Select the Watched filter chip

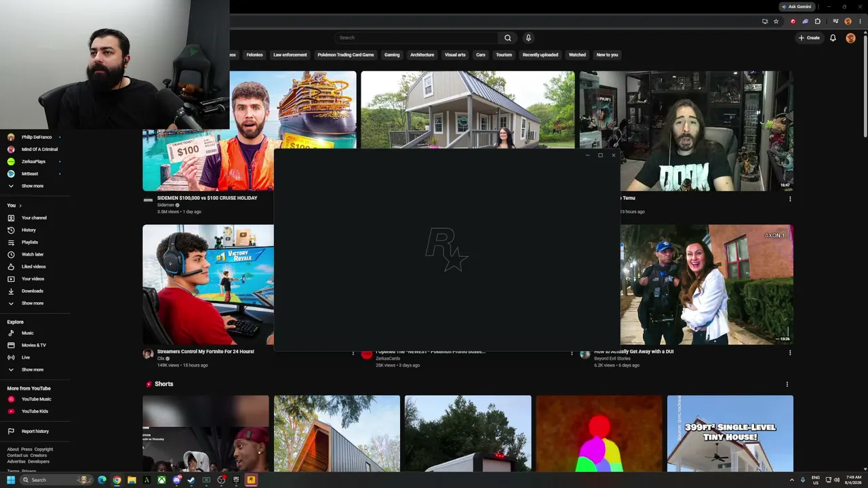click(x=577, y=55)
